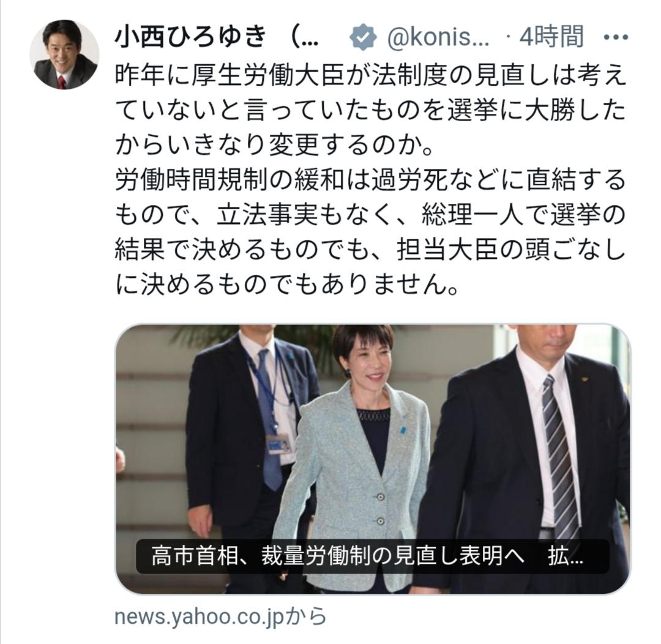Image resolution: width=661 pixels, height=644 pixels.
Task: Open the Yahoo news card photo
Action: click(x=373, y=459)
